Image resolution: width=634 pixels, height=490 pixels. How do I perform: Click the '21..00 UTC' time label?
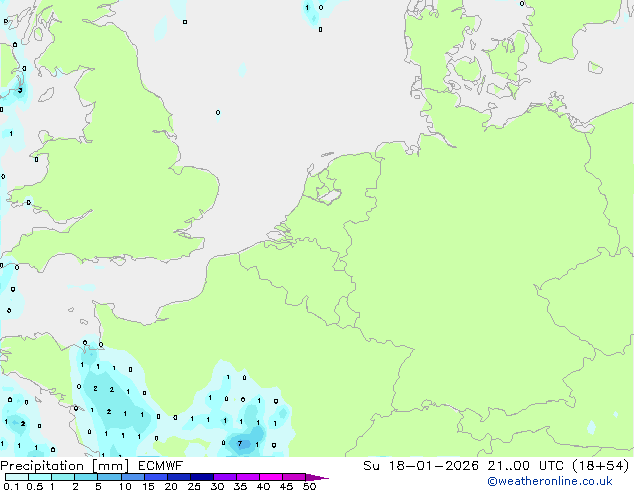click(525, 466)
